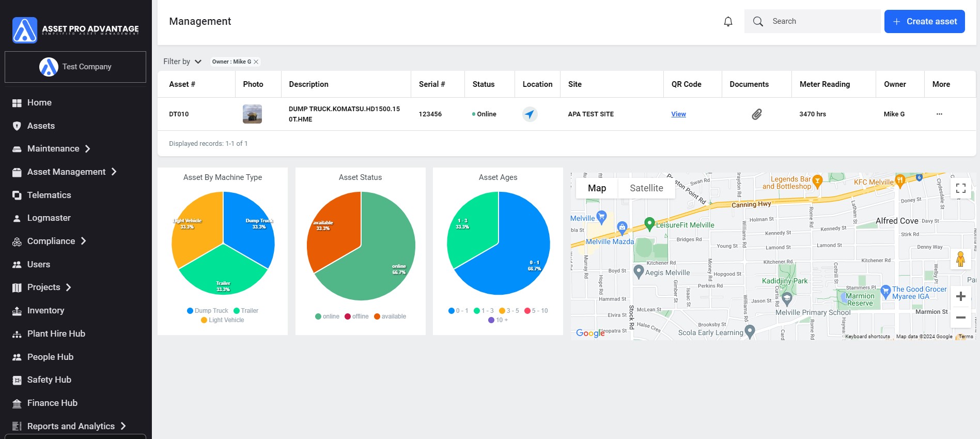Image resolution: width=980 pixels, height=439 pixels.
Task: Click the Asset Pro Advantage logo
Action: 75,29
